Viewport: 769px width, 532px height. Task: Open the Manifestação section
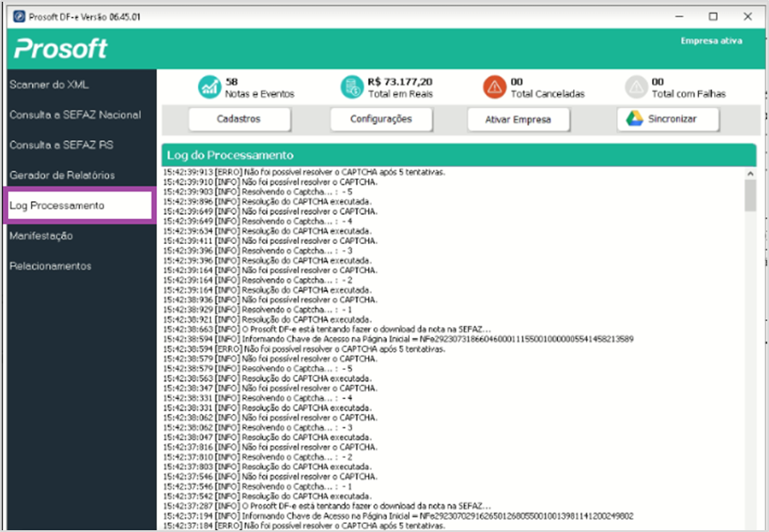click(x=41, y=236)
